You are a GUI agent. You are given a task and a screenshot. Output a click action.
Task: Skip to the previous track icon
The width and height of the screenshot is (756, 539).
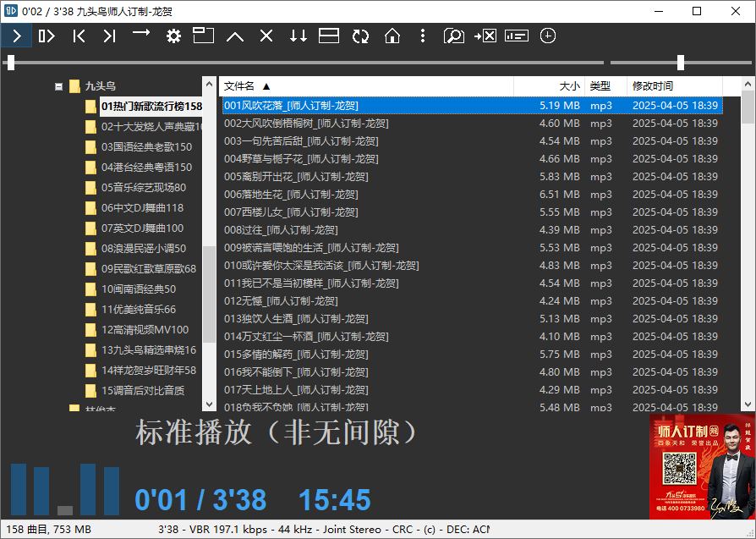tap(77, 36)
